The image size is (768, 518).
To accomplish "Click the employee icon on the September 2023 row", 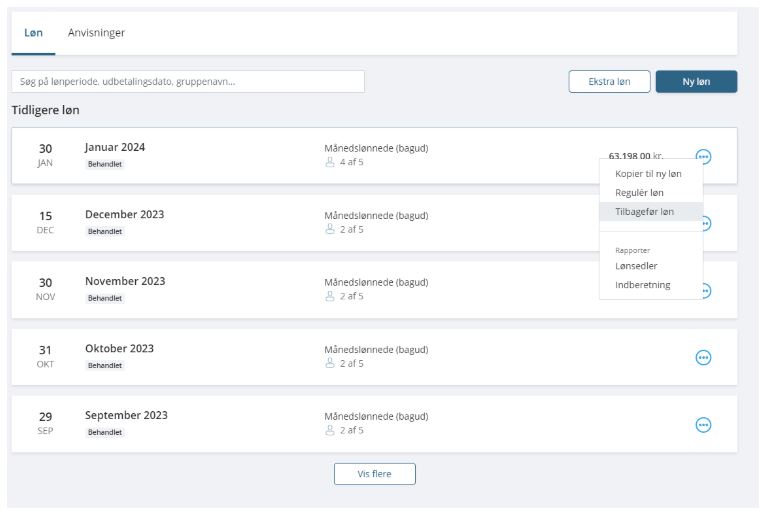I will pos(330,430).
